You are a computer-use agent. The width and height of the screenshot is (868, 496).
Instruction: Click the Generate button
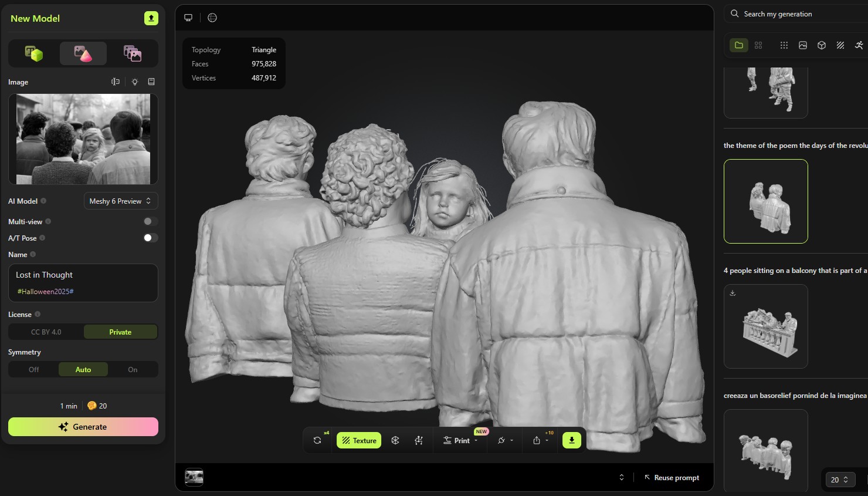click(83, 427)
